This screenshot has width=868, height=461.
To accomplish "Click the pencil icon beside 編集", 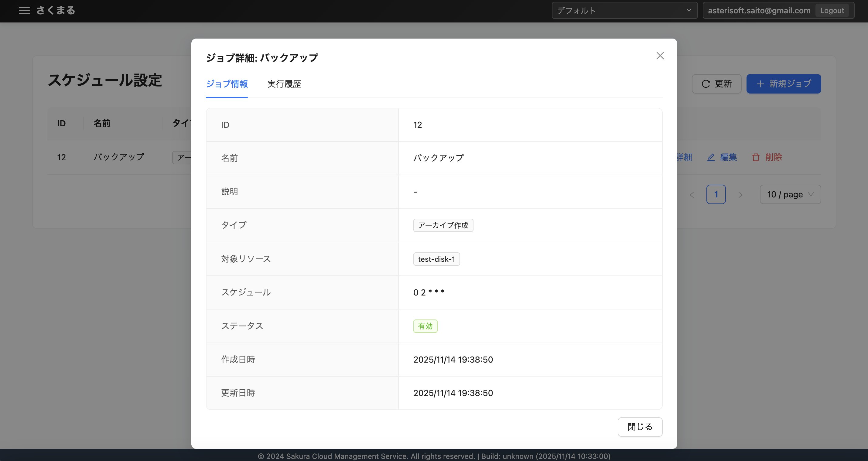I will [711, 157].
